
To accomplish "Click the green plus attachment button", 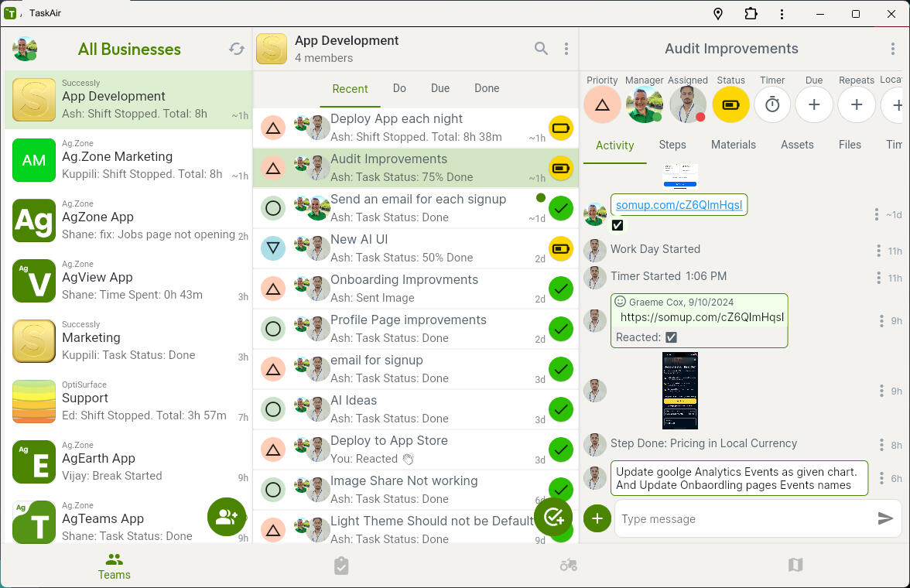I will click(597, 518).
